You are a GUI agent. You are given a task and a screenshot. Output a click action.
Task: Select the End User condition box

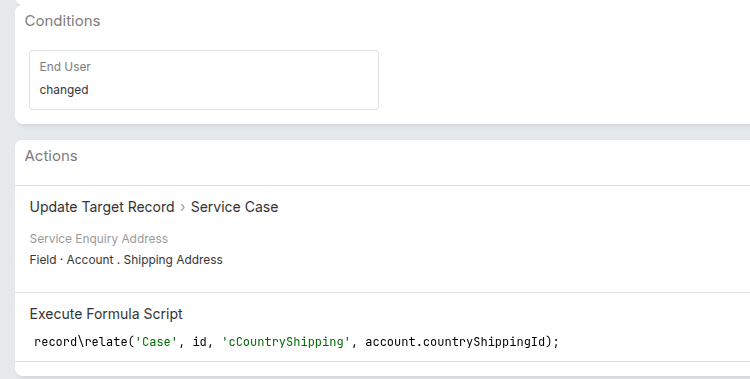pyautogui.click(x=204, y=80)
